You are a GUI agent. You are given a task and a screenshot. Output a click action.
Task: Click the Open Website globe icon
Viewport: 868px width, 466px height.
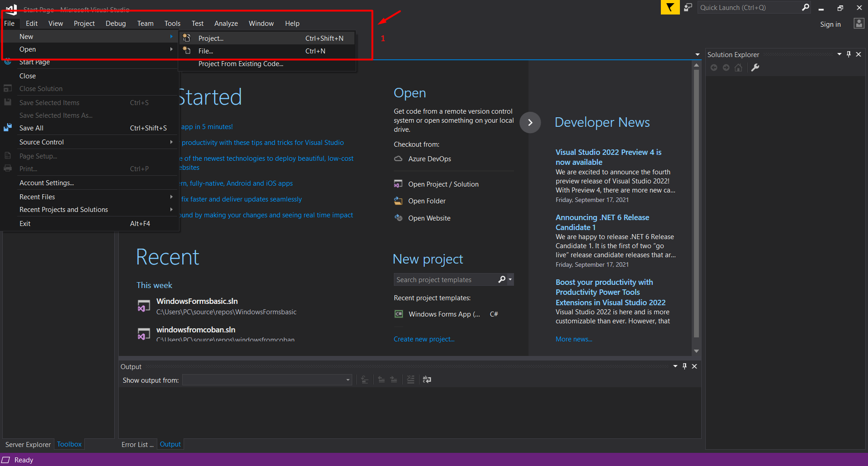point(398,218)
